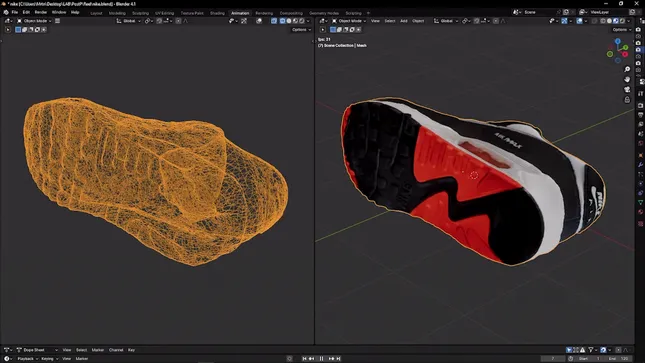Open right viewport Options dropdown
Viewport: 645px width, 363px height.
[x=622, y=30]
